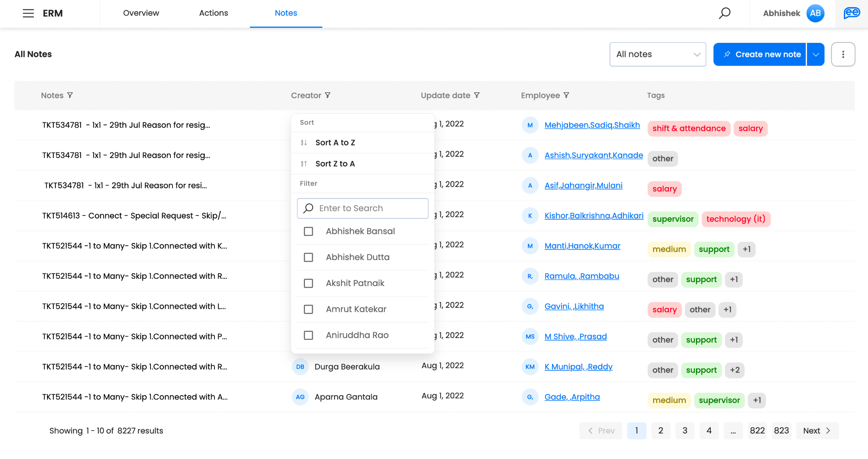Click the Creator column filter icon
This screenshot has width=868, height=459.
328,95
